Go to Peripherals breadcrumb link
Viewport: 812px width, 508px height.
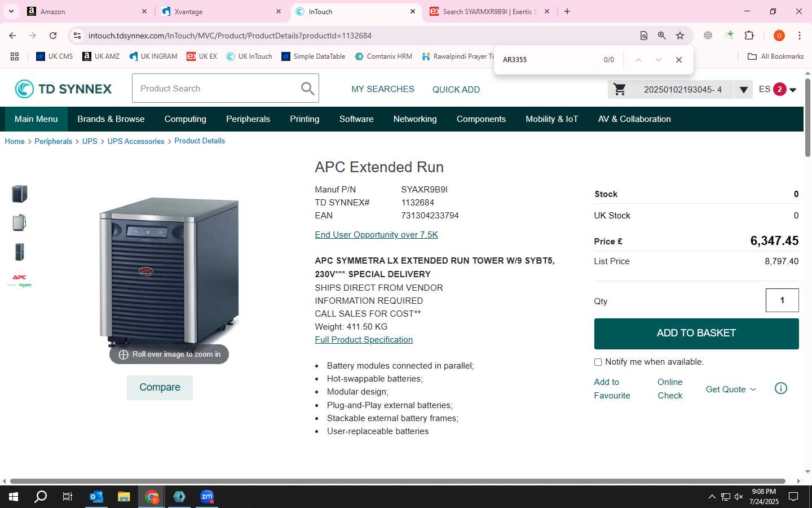tap(54, 141)
